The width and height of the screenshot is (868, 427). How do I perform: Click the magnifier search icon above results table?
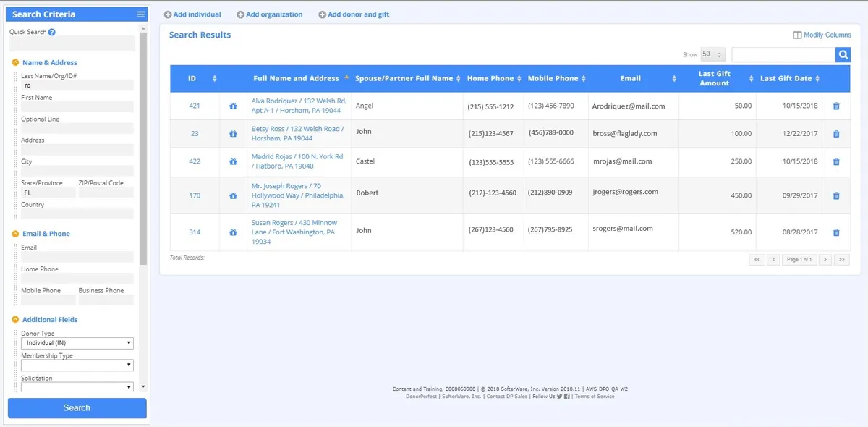pyautogui.click(x=843, y=55)
